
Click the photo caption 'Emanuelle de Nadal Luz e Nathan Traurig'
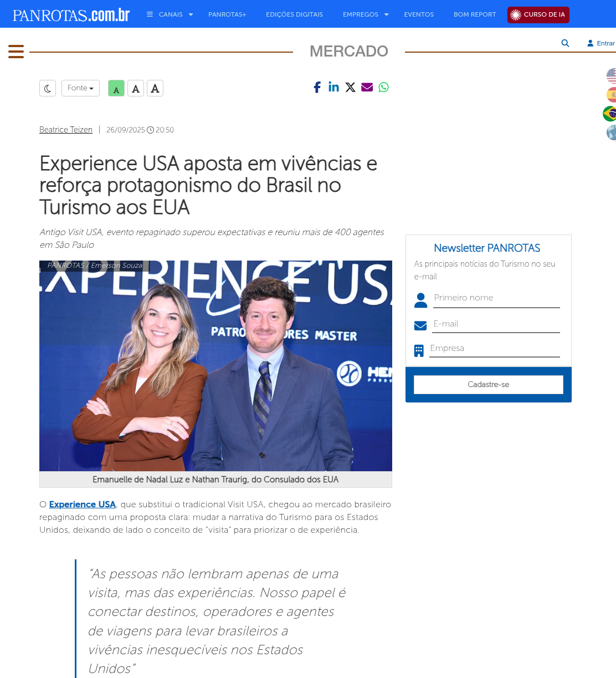[215, 480]
